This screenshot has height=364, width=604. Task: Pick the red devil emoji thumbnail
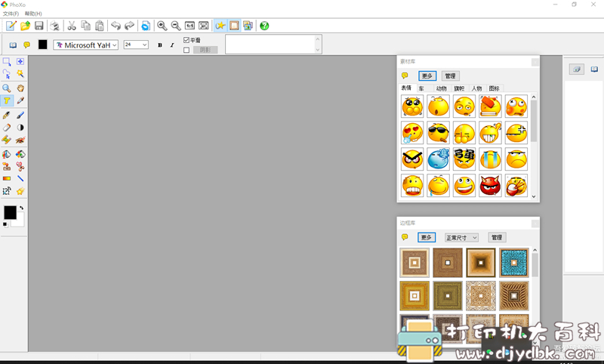click(490, 186)
